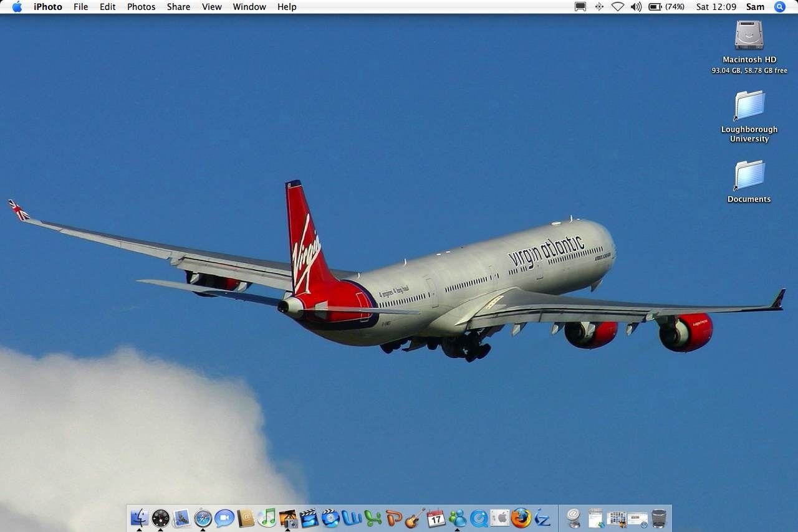Open Microsoft Excel from the Dock
This screenshot has width=798, height=532.
373,518
